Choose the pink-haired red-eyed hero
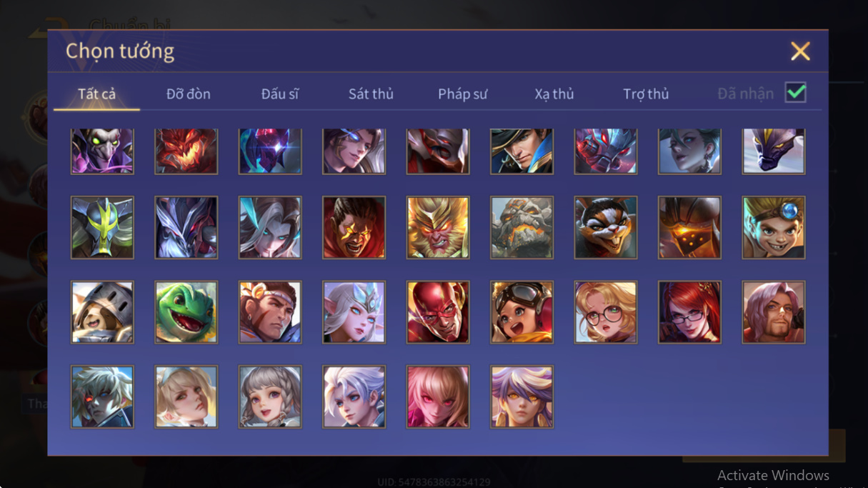Screen dimensions: 868x488 point(438,397)
